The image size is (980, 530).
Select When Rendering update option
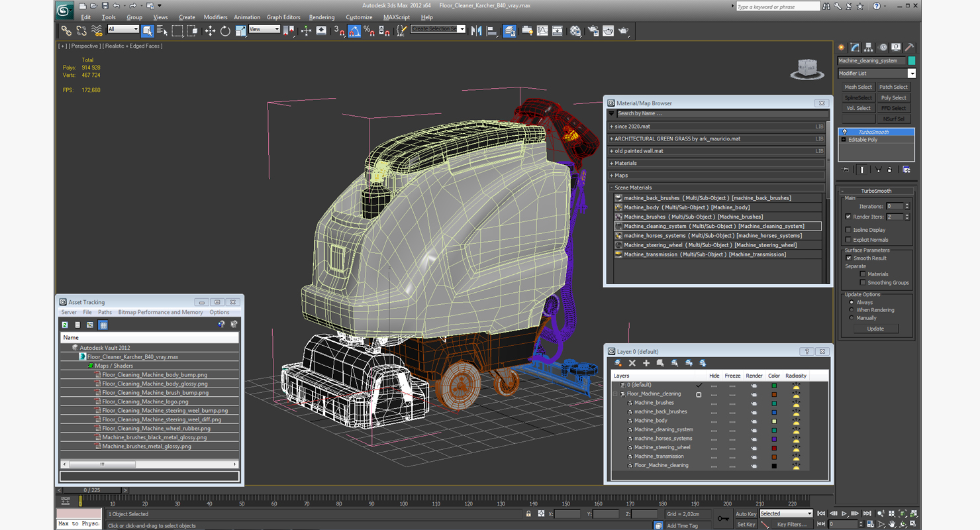click(852, 310)
